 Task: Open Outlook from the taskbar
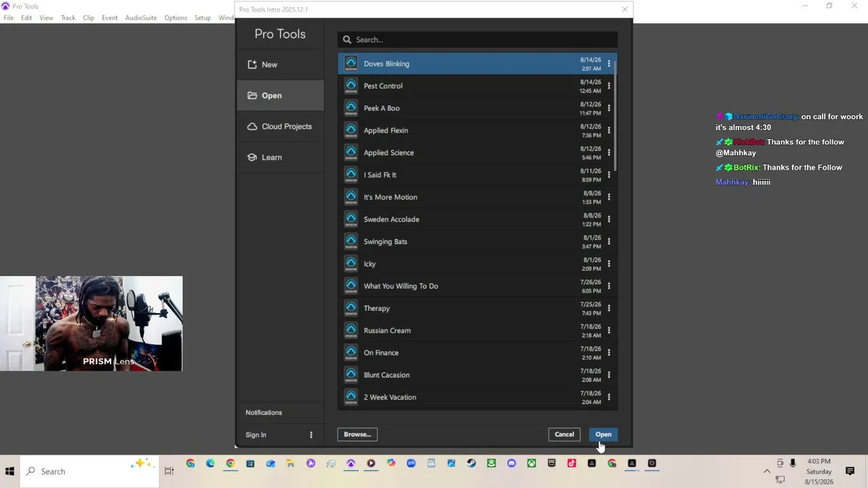271,464
